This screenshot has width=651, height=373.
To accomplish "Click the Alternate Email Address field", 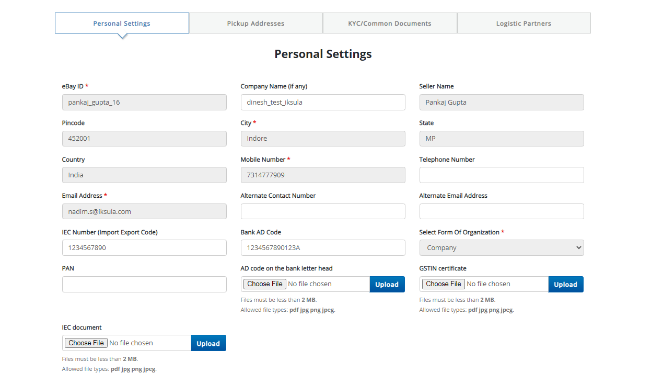I will 501,211.
